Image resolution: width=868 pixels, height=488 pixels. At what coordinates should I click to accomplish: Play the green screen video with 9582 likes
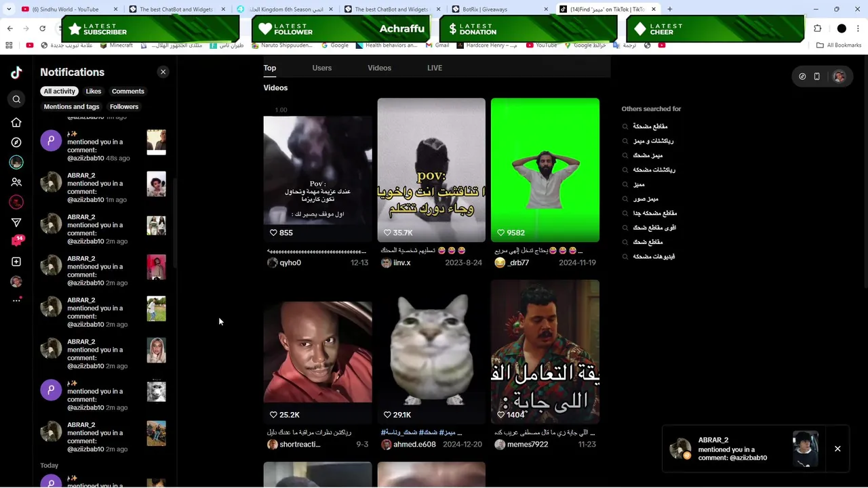(545, 170)
